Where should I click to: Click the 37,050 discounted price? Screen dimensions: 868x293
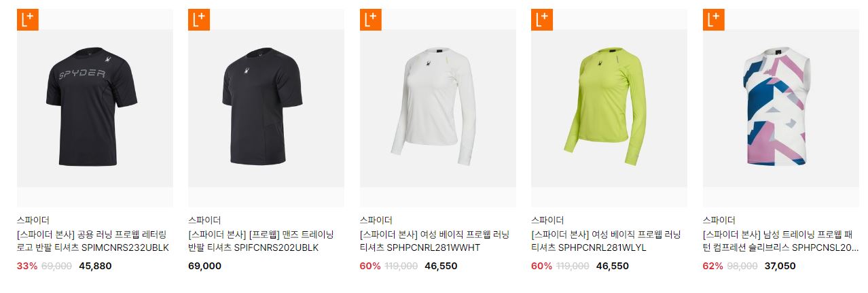[780, 266]
